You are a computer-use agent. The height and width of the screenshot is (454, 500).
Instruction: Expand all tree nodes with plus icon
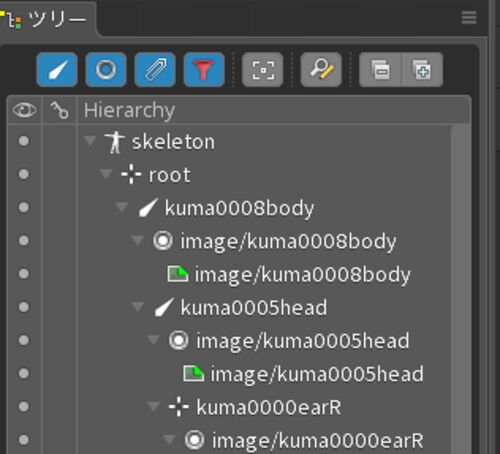coord(422,70)
